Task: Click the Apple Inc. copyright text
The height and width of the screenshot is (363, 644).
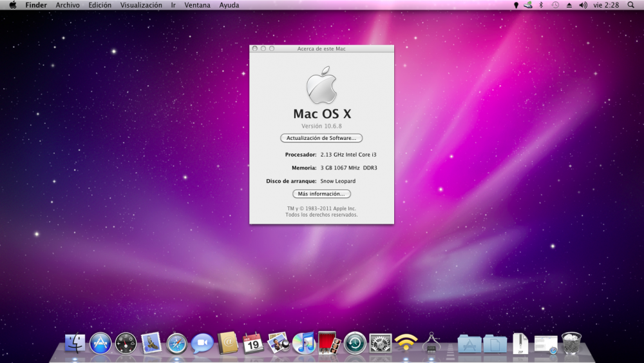Action: pos(321,208)
